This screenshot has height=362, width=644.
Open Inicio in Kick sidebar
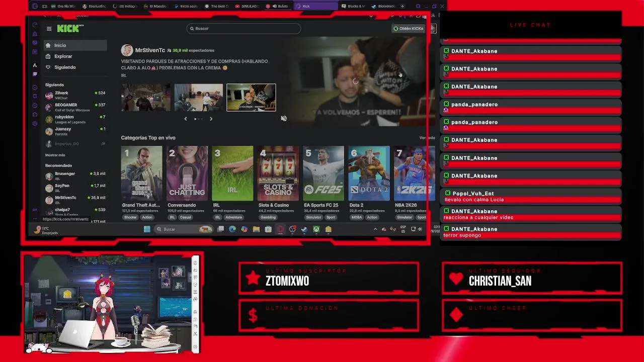coord(75,45)
